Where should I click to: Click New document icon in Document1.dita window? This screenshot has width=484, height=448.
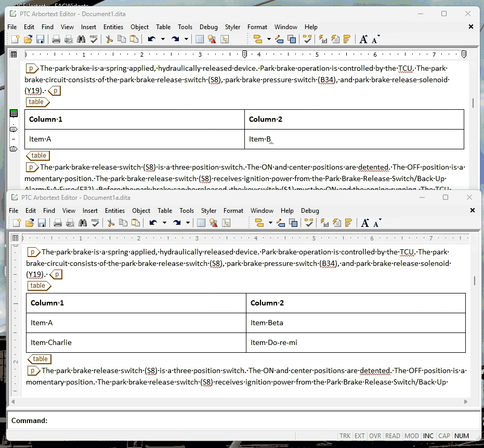tap(16, 39)
